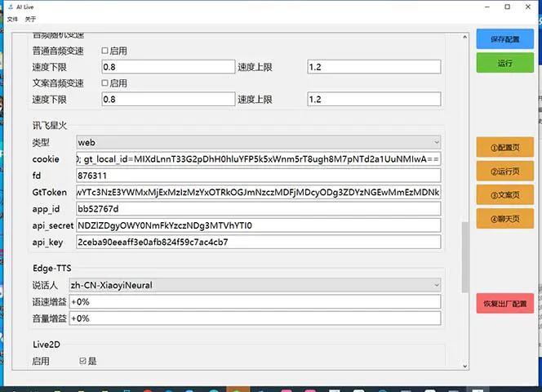
Task: Expand the 讯飞星火 类型 dropdown showing web
Action: [x=258, y=142]
